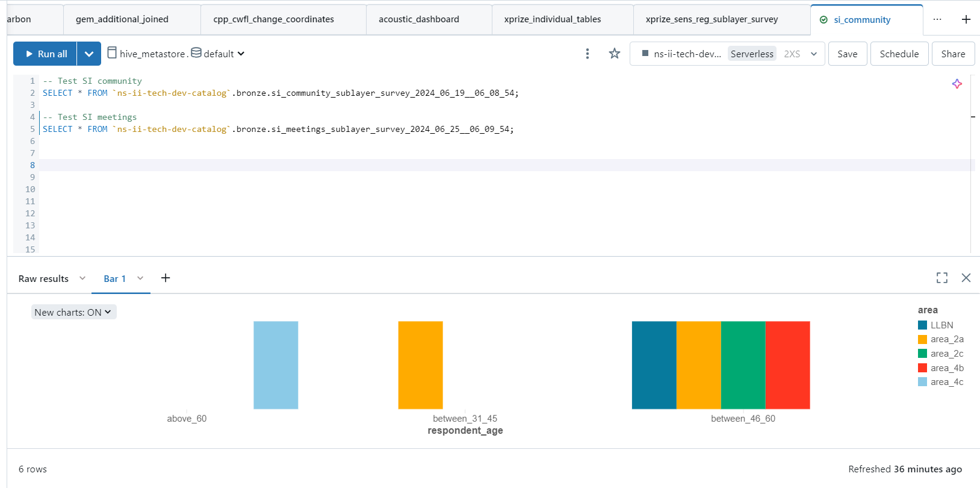Click the orange between_31_45 bar

pyautogui.click(x=420, y=365)
